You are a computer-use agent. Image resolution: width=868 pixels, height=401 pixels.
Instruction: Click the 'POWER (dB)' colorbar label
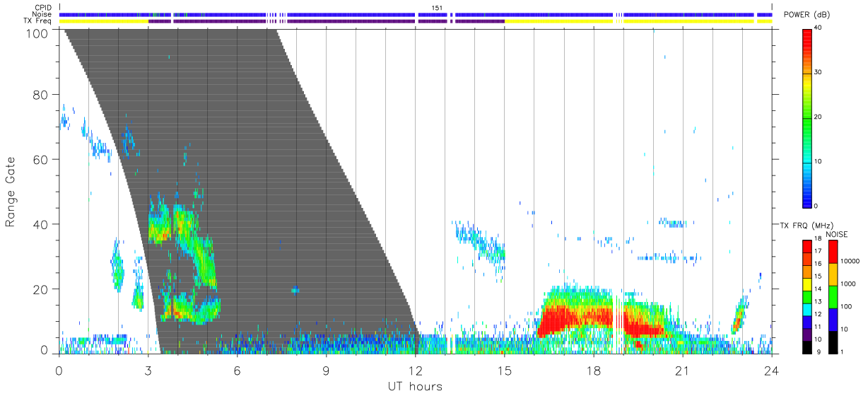click(x=807, y=15)
